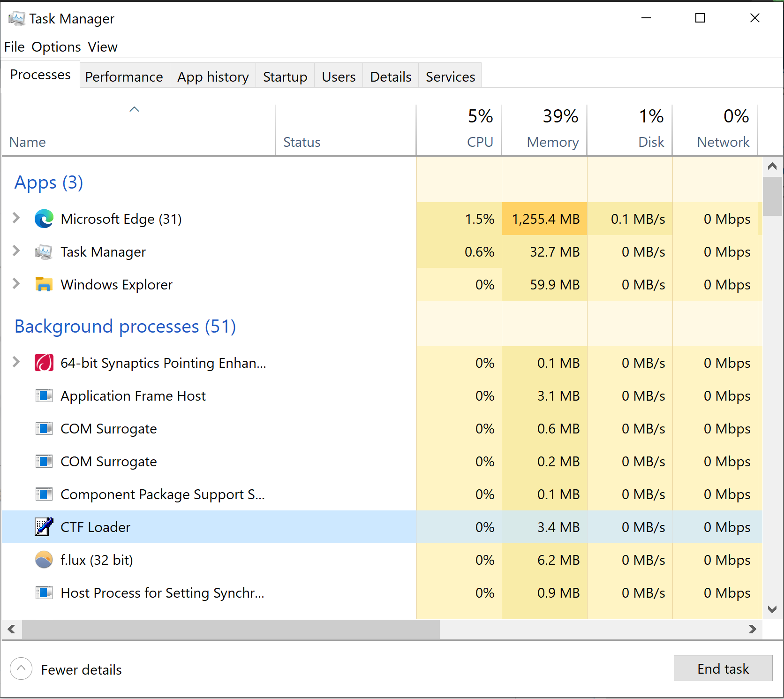Viewport: 784px width, 699px height.
Task: Expand the 64-bit Synaptics Pointing Enhan process
Action: point(16,362)
